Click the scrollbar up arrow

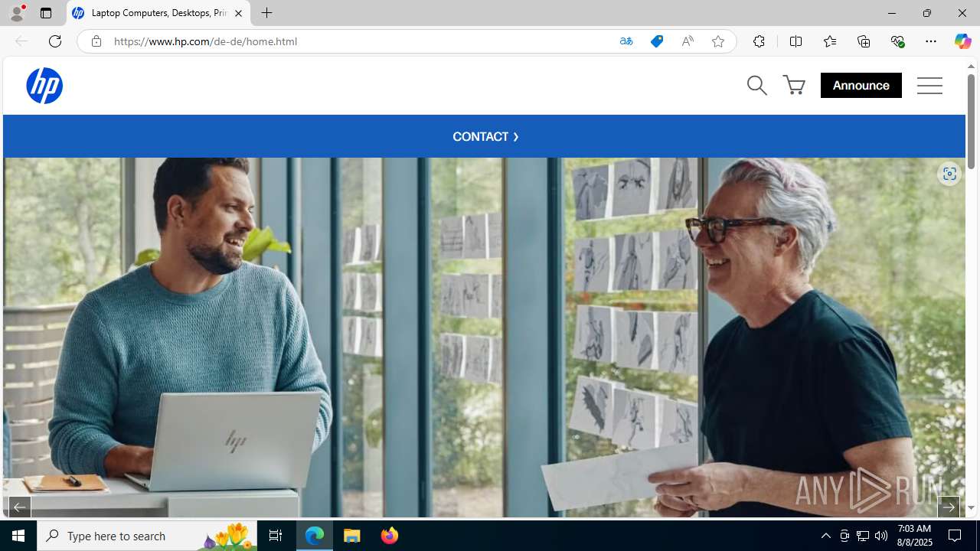point(971,67)
